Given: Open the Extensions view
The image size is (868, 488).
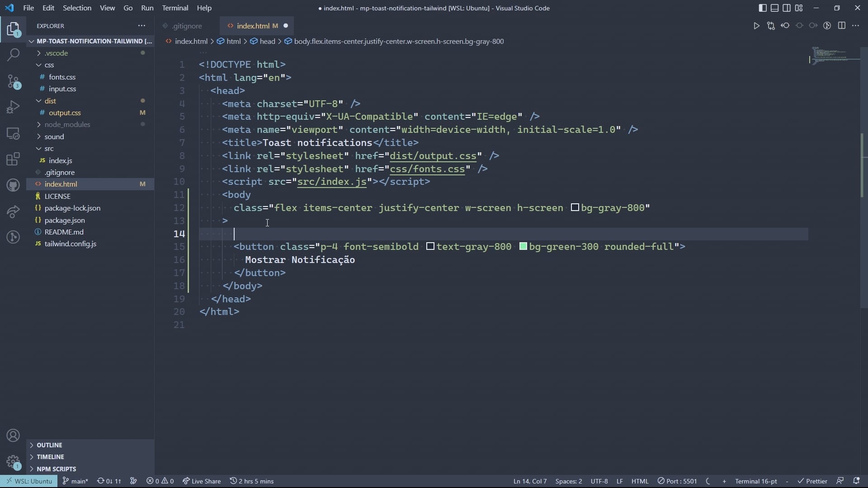Looking at the screenshot, I should 13,159.
